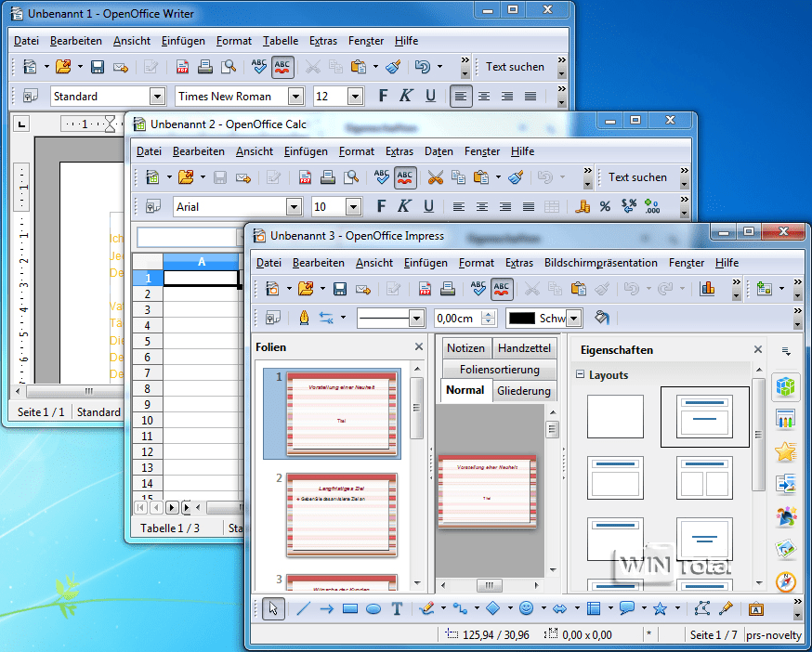
Task: Open the Bildschirmpräsentation menu in Impress
Action: [601, 263]
